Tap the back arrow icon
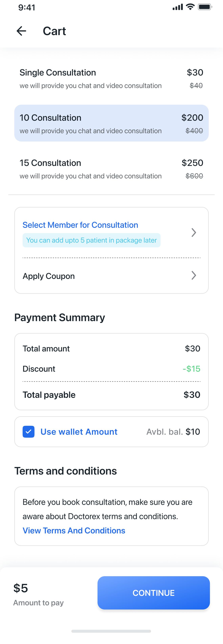The height and width of the screenshot is (644, 223). pyautogui.click(x=21, y=31)
